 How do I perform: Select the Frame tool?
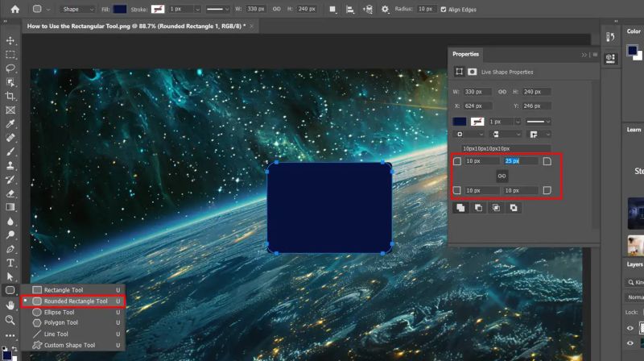(x=10, y=110)
